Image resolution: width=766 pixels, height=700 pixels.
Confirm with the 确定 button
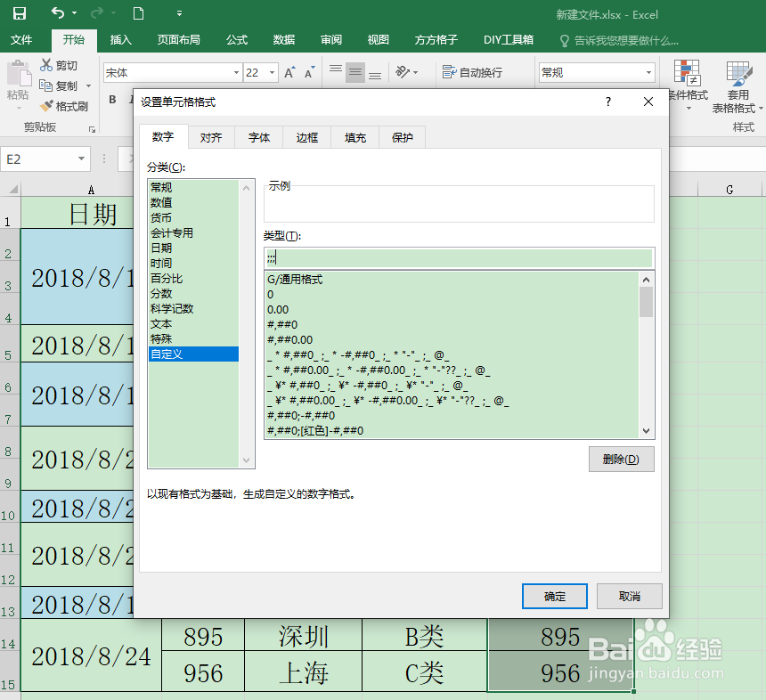click(x=554, y=596)
